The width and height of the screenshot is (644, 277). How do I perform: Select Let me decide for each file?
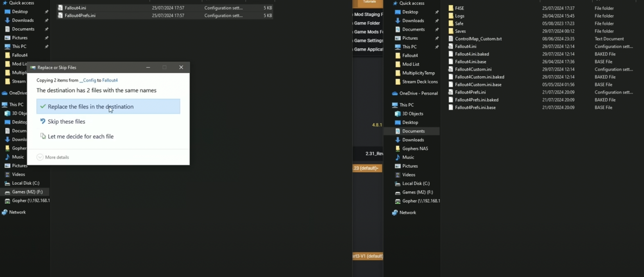[x=80, y=137]
